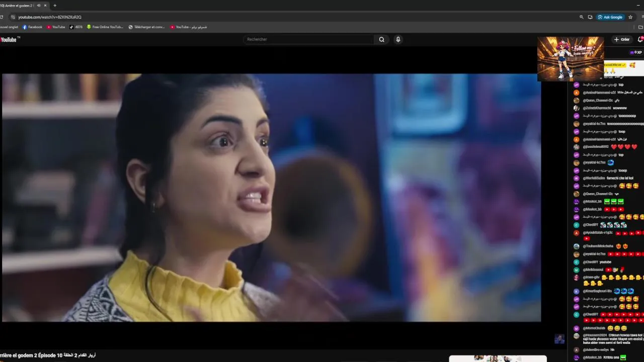Open YouTube notifications bell
The height and width of the screenshot is (362, 644).
[640, 39]
